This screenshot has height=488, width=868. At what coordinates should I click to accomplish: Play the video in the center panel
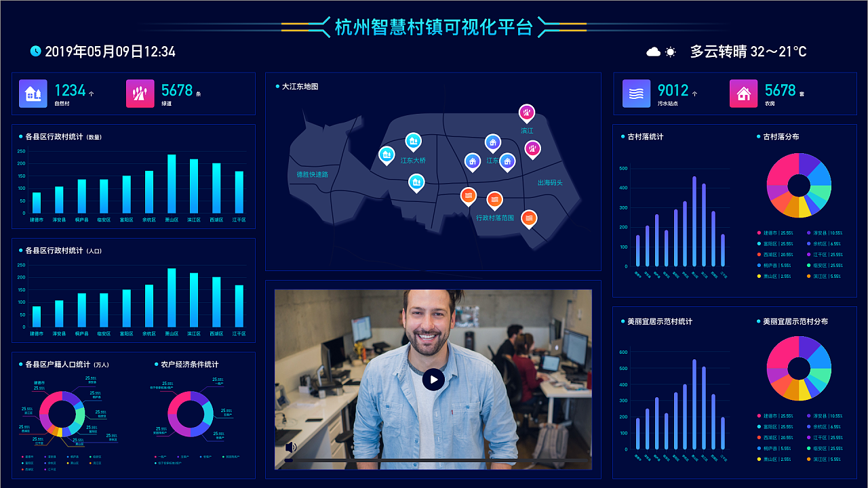433,380
